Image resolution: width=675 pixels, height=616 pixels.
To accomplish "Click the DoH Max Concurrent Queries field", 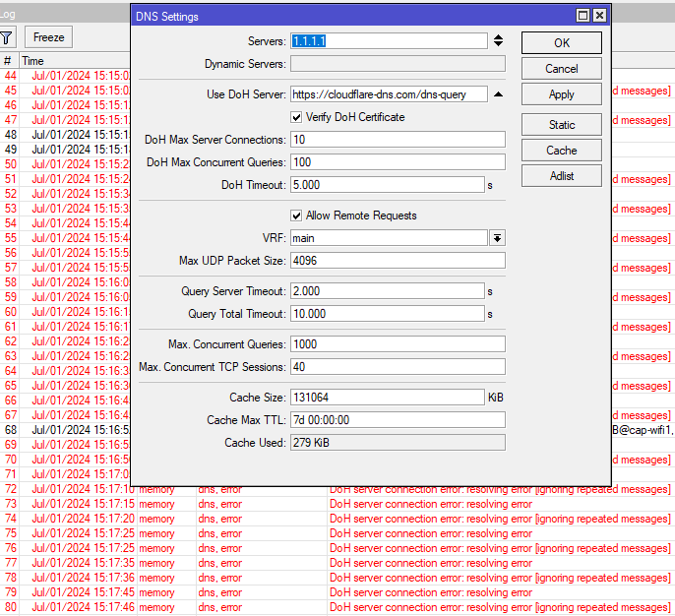I will [398, 162].
